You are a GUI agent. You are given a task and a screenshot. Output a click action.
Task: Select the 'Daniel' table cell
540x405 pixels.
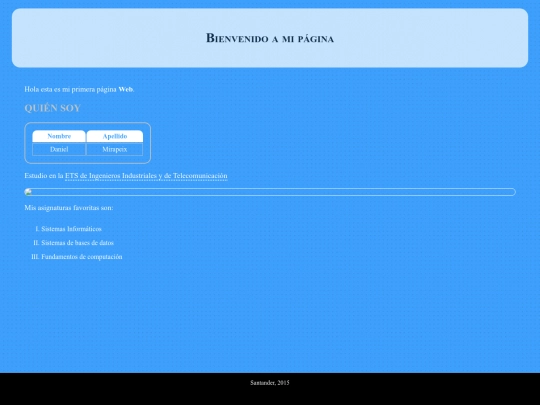59,149
